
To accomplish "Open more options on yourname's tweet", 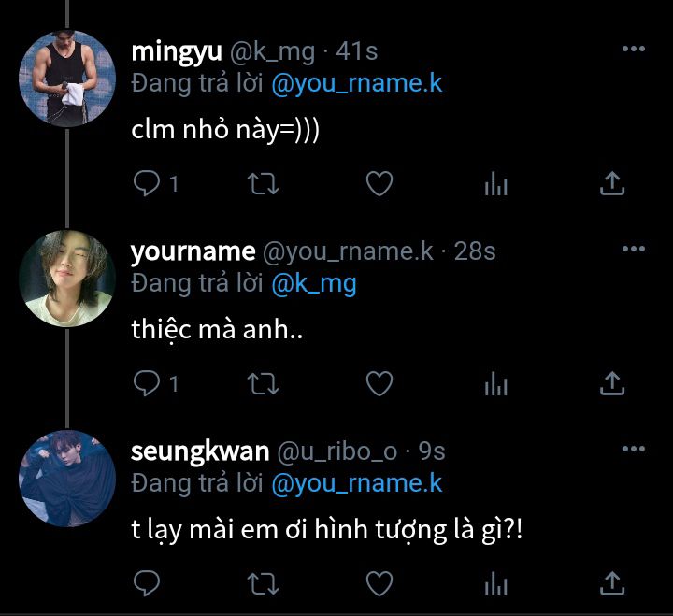I will click(633, 249).
